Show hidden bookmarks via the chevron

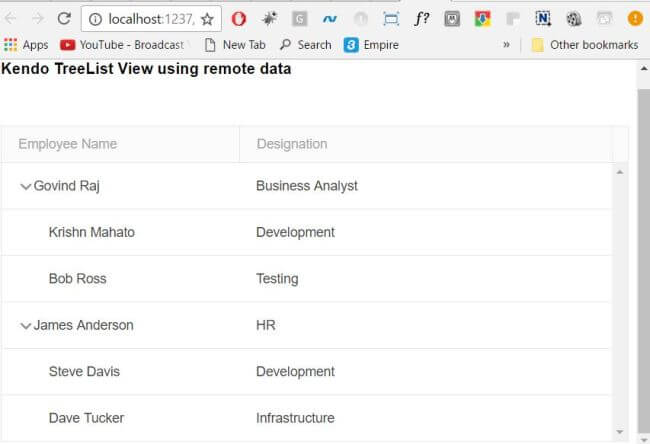click(506, 45)
